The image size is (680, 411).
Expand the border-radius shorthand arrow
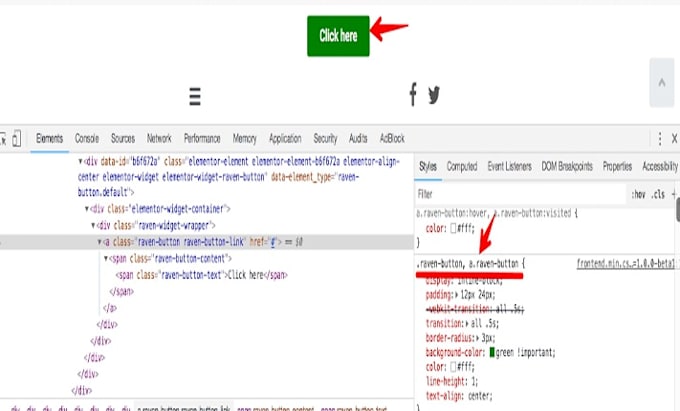click(478, 338)
